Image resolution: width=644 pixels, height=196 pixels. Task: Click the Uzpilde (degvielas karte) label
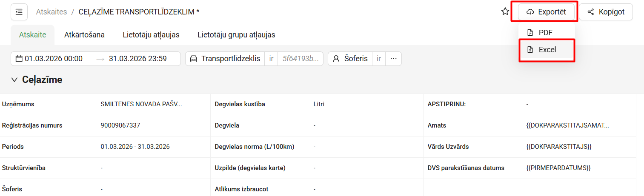pyautogui.click(x=250, y=168)
